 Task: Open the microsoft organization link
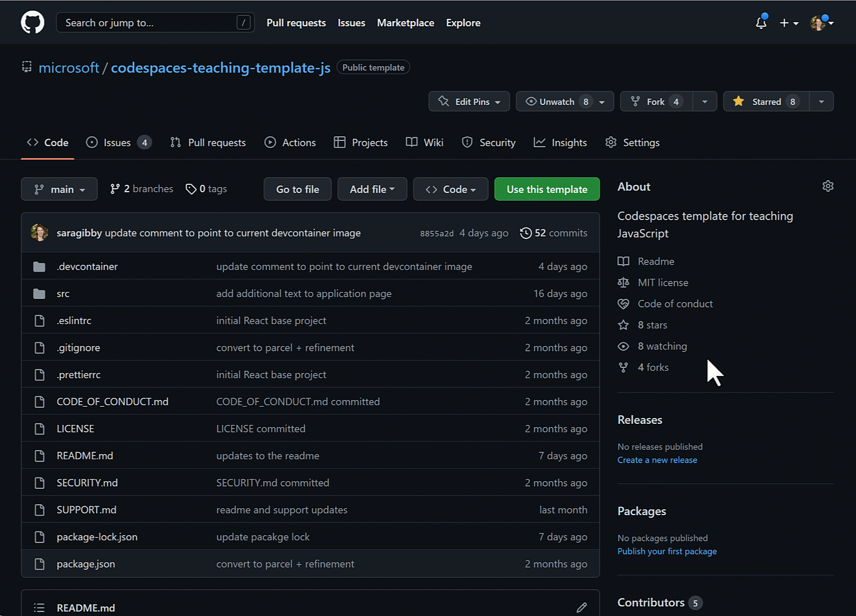69,68
